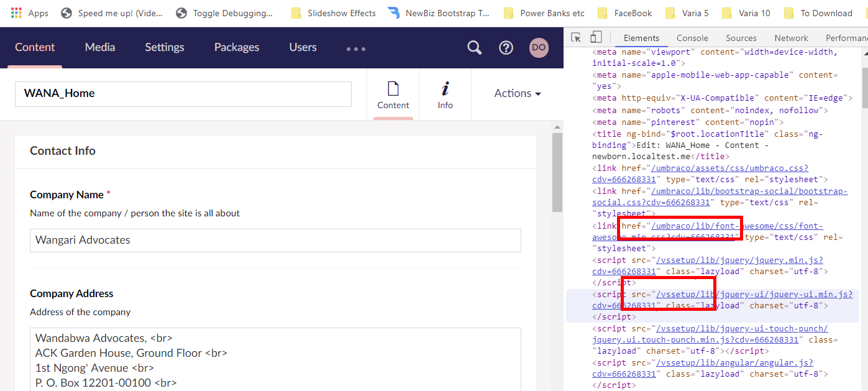The image size is (868, 391).
Task: Click the search magnifier icon in Umbraco header
Action: click(475, 48)
